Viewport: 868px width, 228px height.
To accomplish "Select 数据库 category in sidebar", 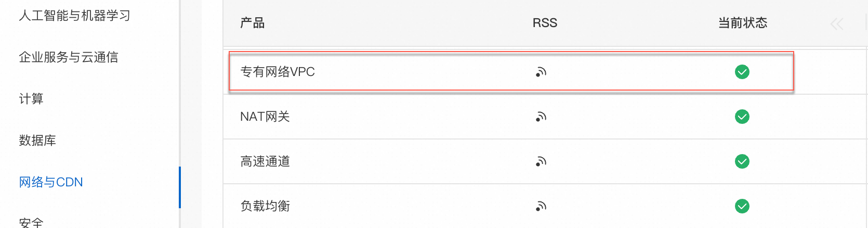I will tap(37, 141).
